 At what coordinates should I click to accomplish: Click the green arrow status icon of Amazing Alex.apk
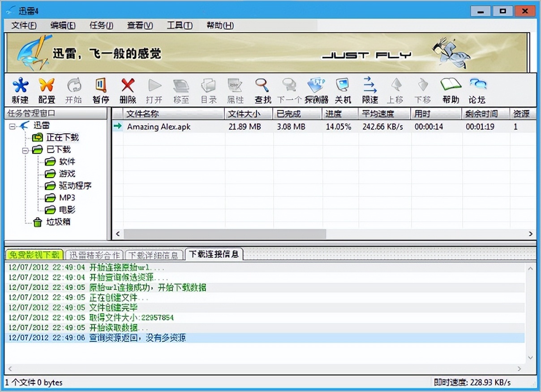(x=117, y=126)
